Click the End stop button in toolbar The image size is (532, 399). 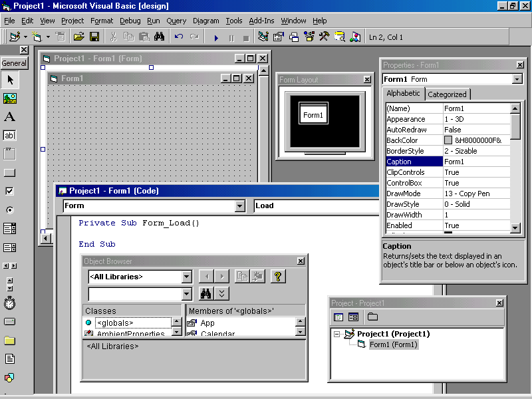pos(246,38)
